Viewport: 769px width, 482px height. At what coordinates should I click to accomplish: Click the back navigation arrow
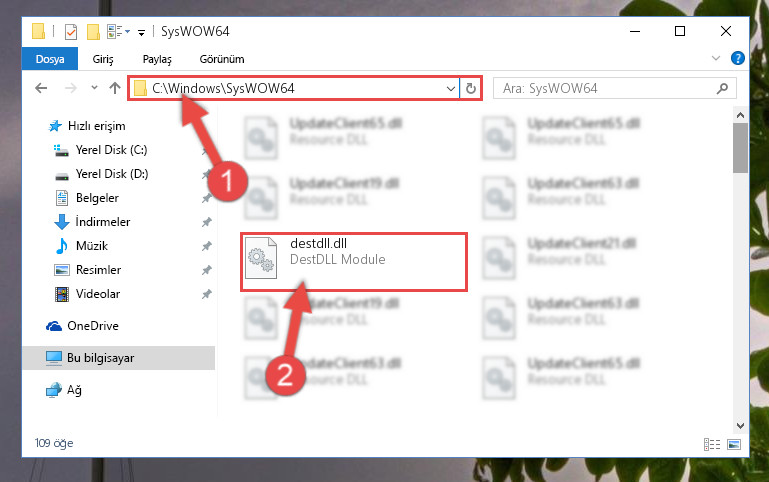point(41,88)
